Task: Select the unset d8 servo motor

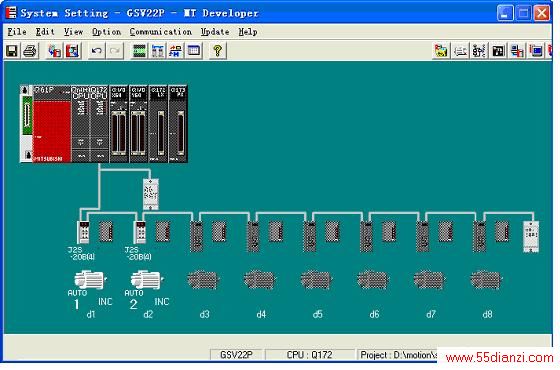Action: (486, 280)
